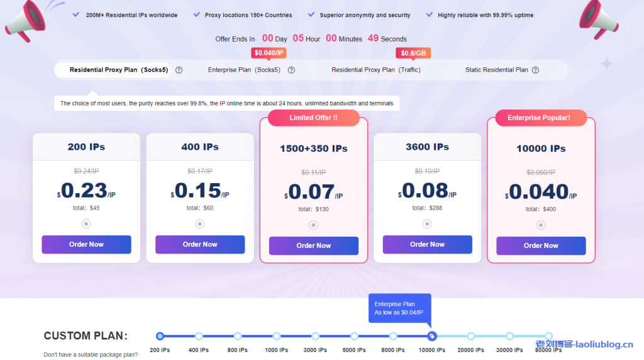Select the 3600 IPs plan radio button
Viewport: 644px width, 360px height.
point(427,223)
